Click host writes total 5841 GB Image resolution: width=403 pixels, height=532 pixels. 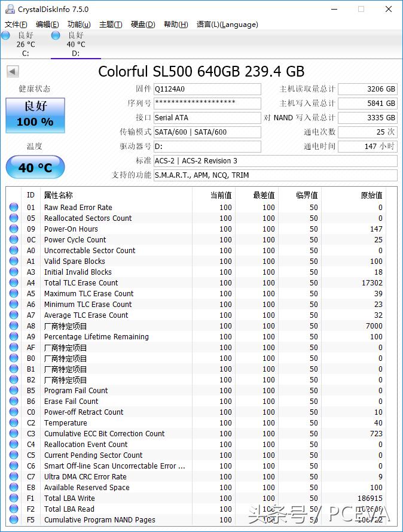(367, 103)
